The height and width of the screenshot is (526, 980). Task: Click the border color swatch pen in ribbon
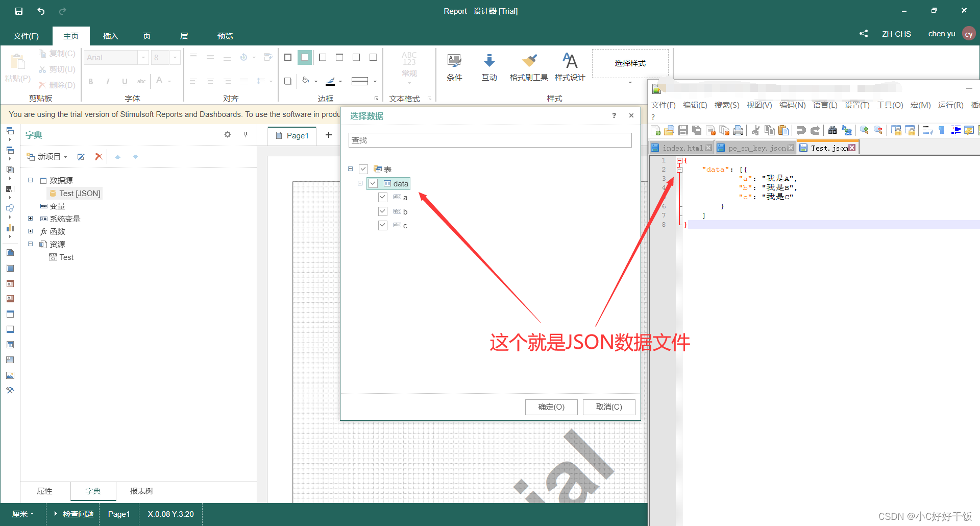(x=331, y=81)
